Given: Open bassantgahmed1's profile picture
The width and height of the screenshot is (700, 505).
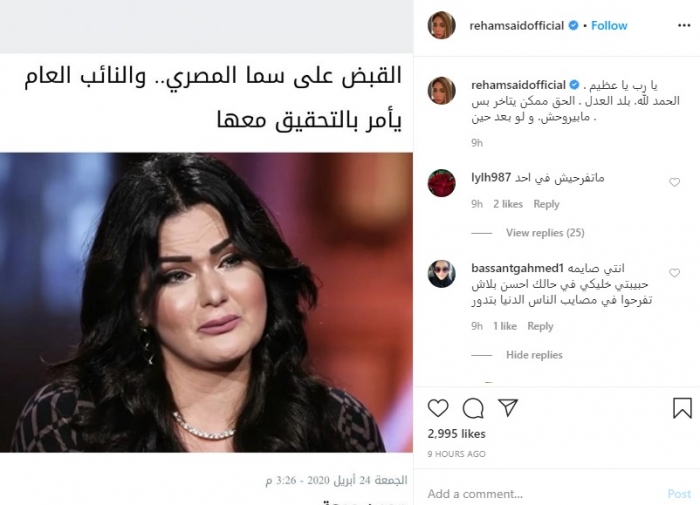Looking at the screenshot, I should [442, 274].
